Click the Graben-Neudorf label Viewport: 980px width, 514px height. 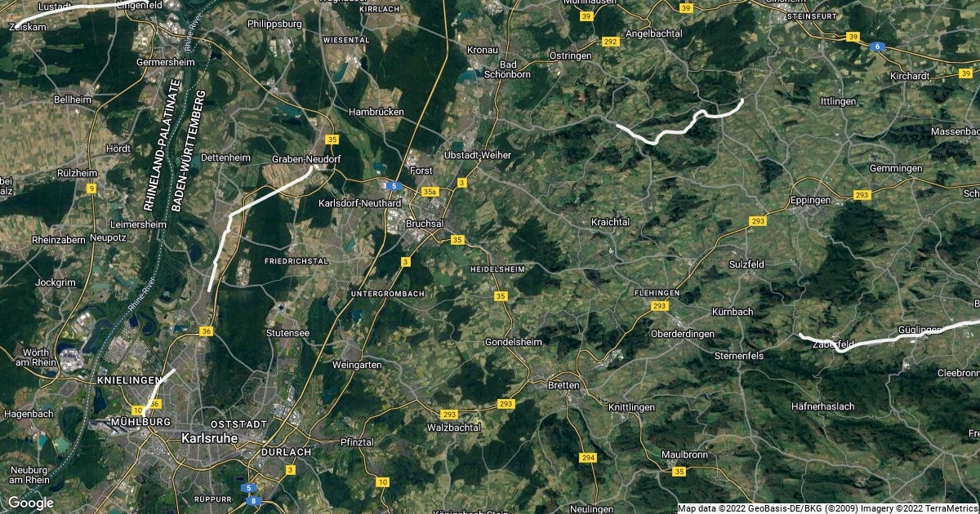tap(305, 158)
